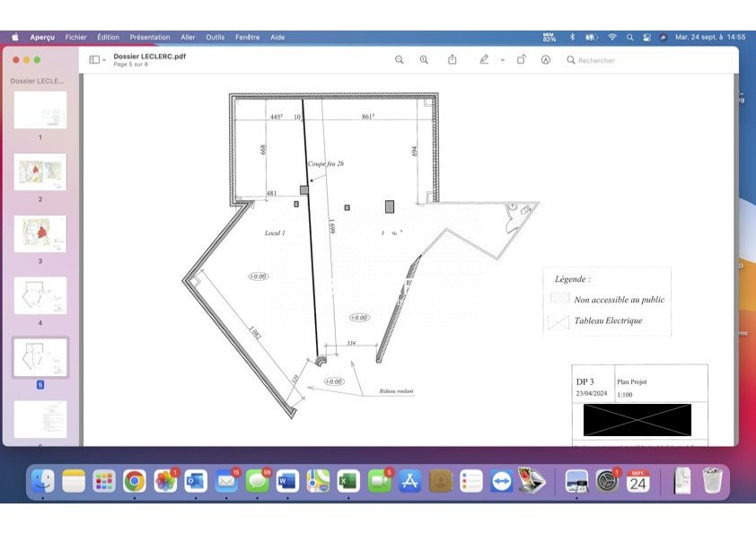
Task: Click the Dossier LECLERC.pdf window title
Action: 150,56
